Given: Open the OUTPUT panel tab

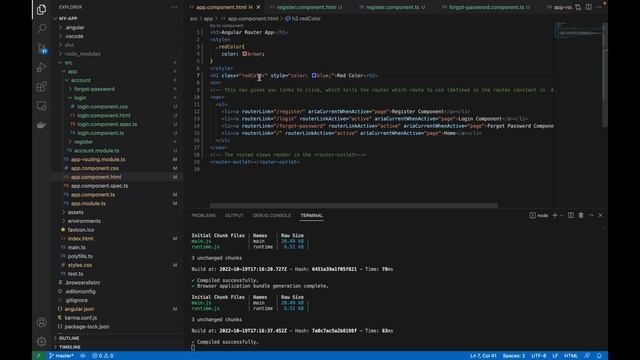Looking at the screenshot, I should point(234,215).
